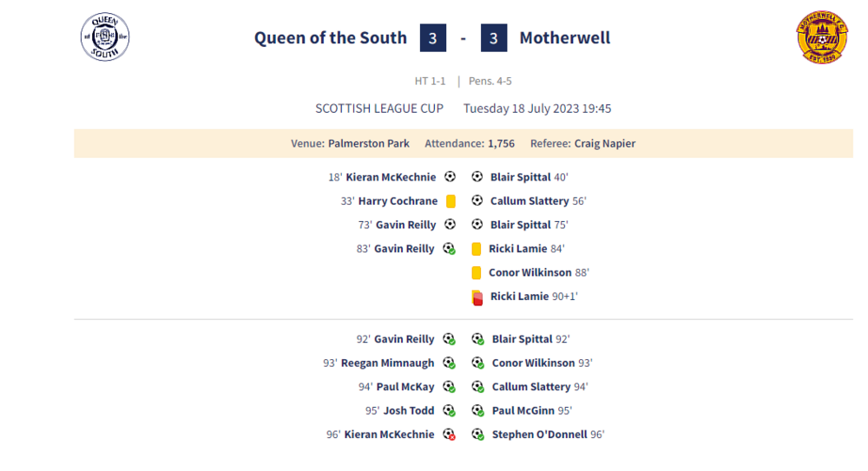Viewport: 868px width, 471px height.
Task: Click the Motherwell club crest
Action: [x=821, y=38]
